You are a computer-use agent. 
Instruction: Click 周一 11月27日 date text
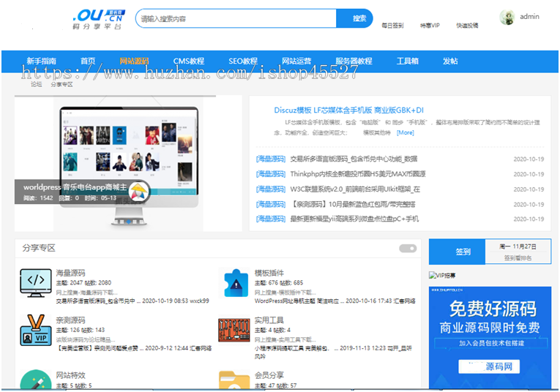click(518, 246)
